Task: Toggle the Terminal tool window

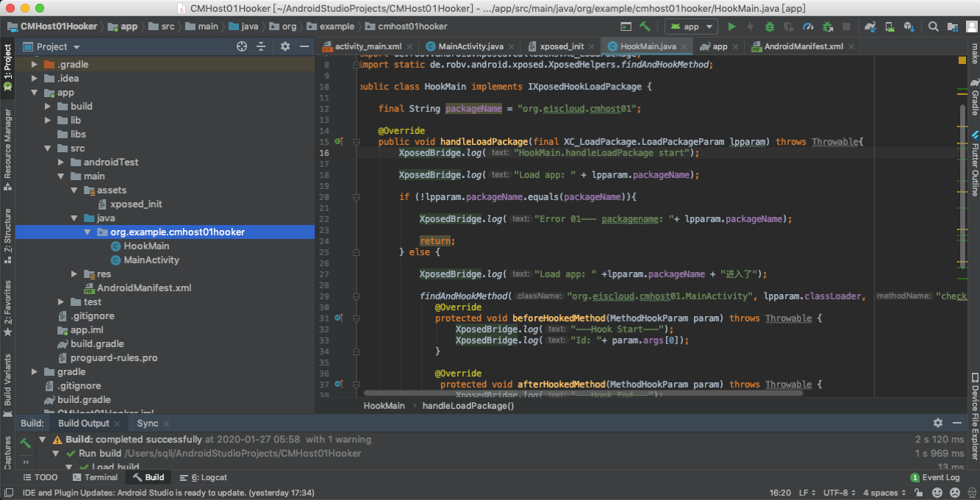Action: [x=94, y=477]
